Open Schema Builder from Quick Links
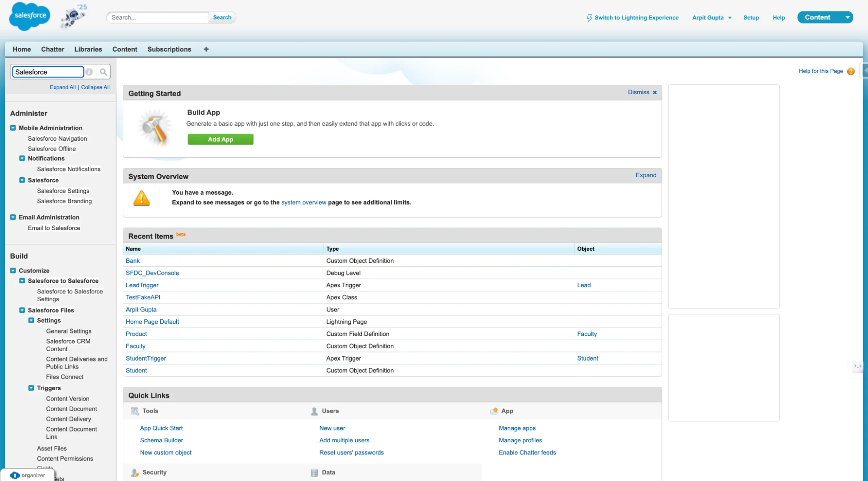Image resolution: width=868 pixels, height=481 pixels. coord(161,440)
